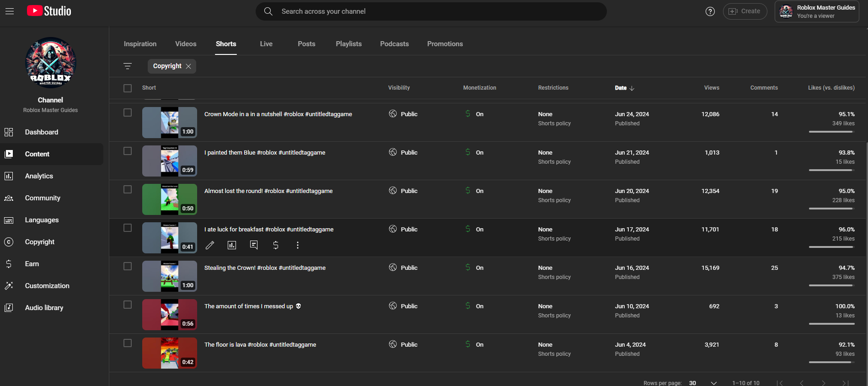Remove the Copyright filter chip

(x=188, y=66)
